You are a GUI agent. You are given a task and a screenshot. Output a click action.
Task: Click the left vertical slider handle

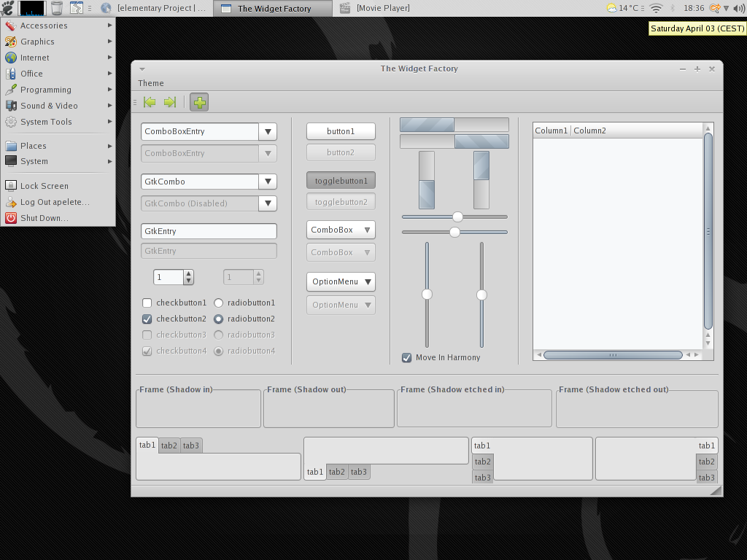pyautogui.click(x=427, y=295)
